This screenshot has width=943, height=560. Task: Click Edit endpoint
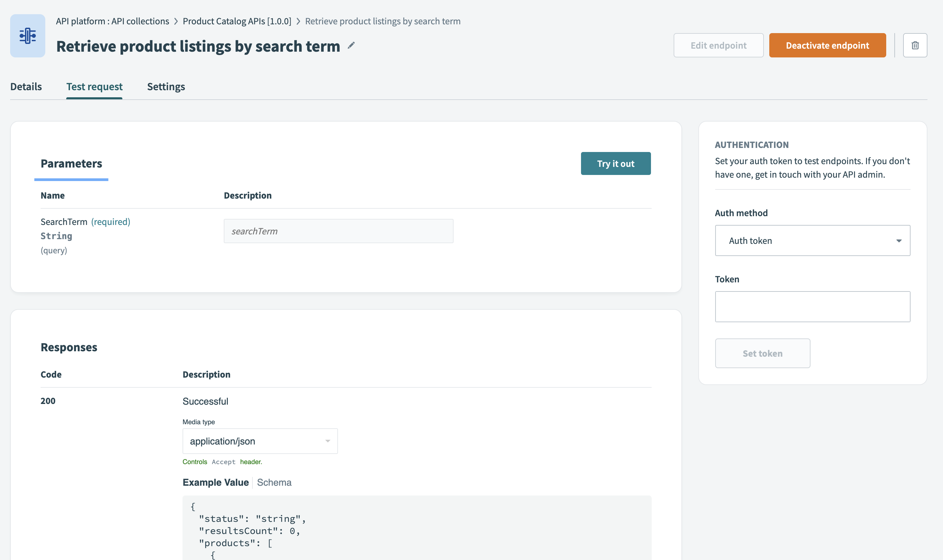[x=718, y=45]
